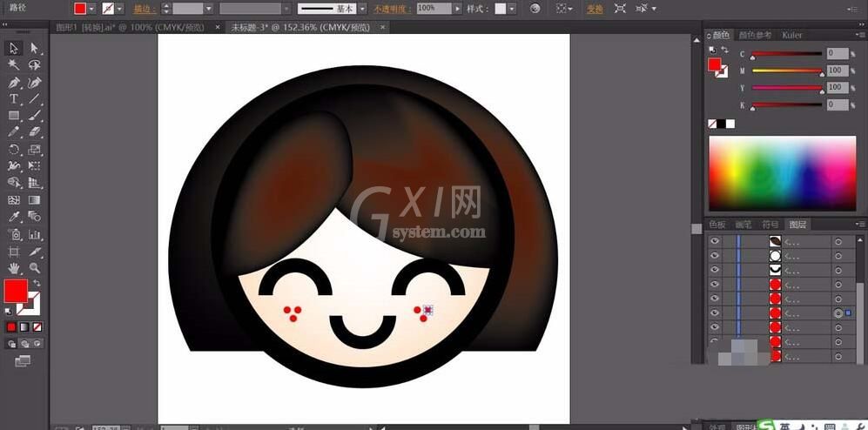Screen dimensions: 868x430
Task: Switch to the 未标题-3 document tab
Action: (300, 27)
